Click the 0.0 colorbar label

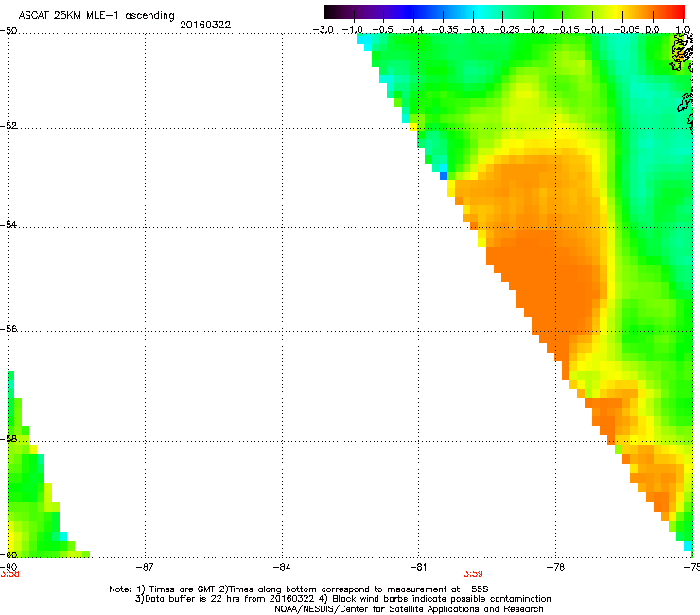click(x=653, y=30)
